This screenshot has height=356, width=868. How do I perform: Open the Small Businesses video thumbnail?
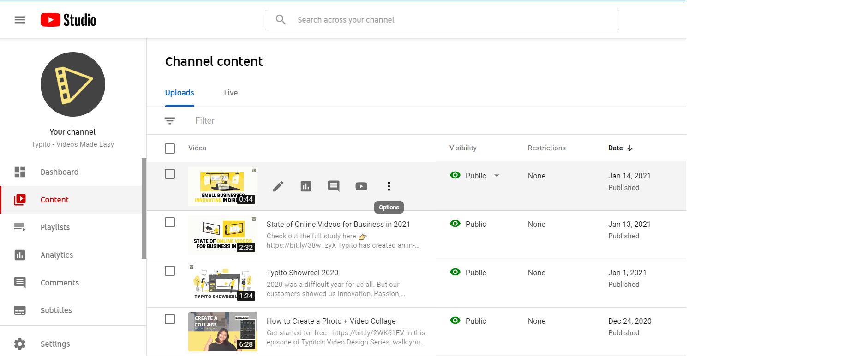coord(223,186)
